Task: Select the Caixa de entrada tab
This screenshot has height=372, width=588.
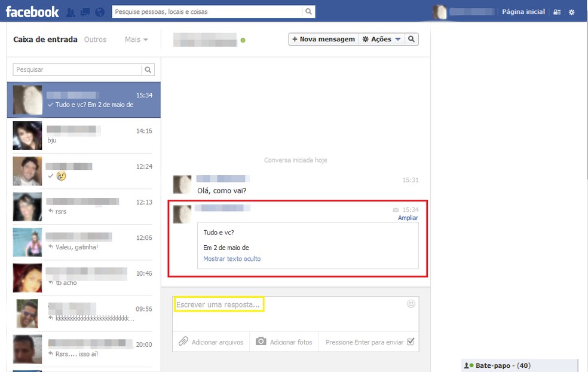Action: [44, 39]
